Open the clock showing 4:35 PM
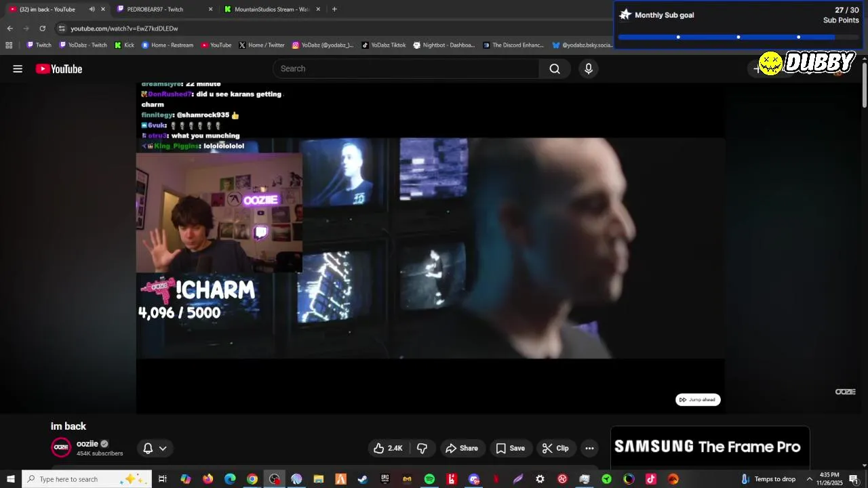 click(829, 479)
